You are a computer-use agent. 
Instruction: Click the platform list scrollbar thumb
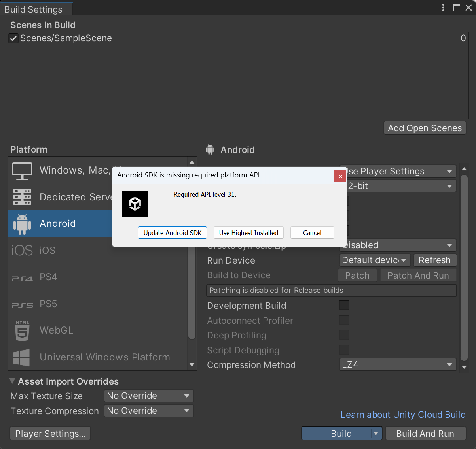[x=192, y=292]
